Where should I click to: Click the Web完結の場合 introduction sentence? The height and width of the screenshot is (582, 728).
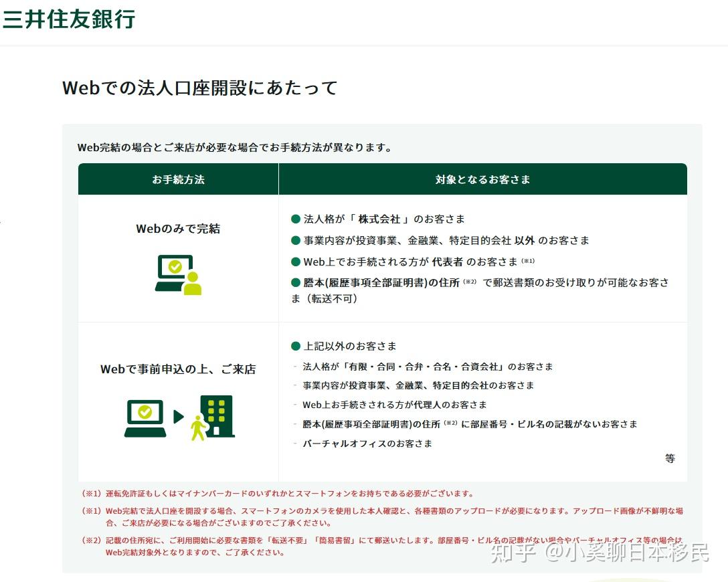click(236, 147)
